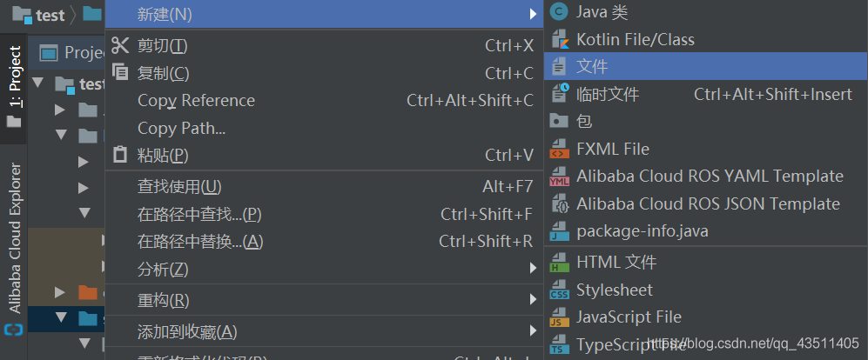Screen dimensions: 868x360
Task: Create a new Stylesheet
Action: [x=706, y=290]
